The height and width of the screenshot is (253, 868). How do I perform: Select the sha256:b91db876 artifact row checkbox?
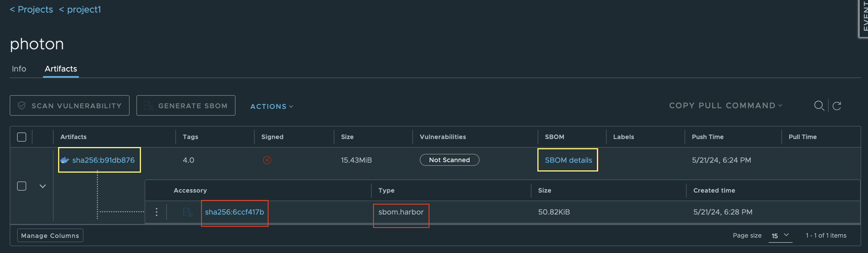22,186
